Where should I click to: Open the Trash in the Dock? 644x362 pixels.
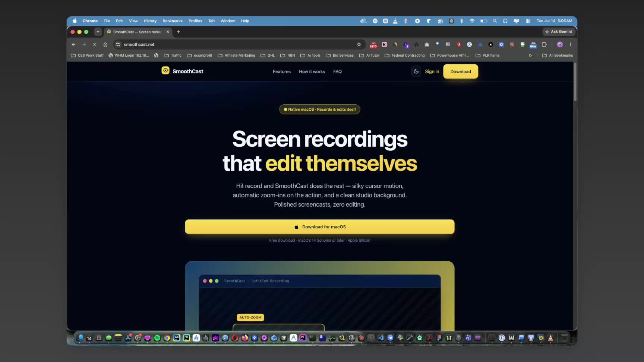(564, 338)
